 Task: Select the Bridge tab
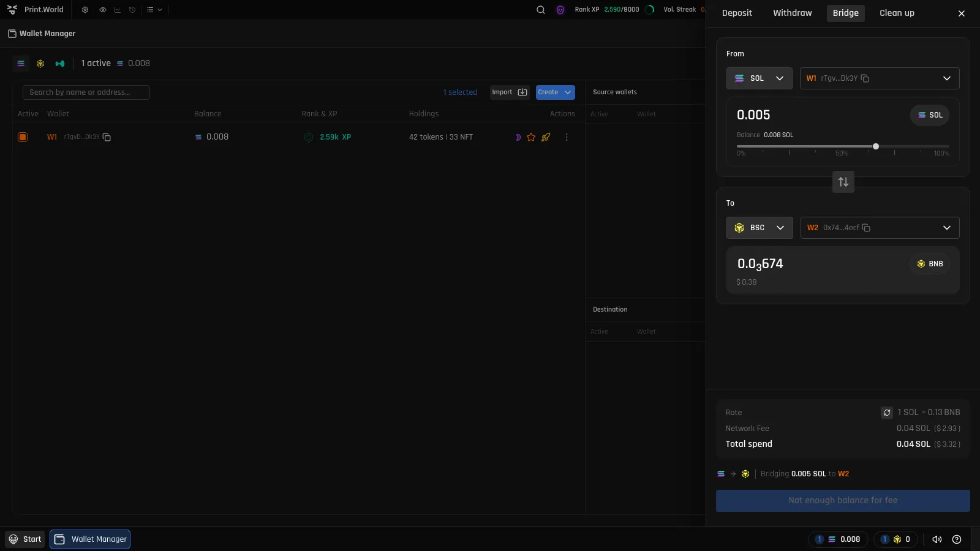846,13
